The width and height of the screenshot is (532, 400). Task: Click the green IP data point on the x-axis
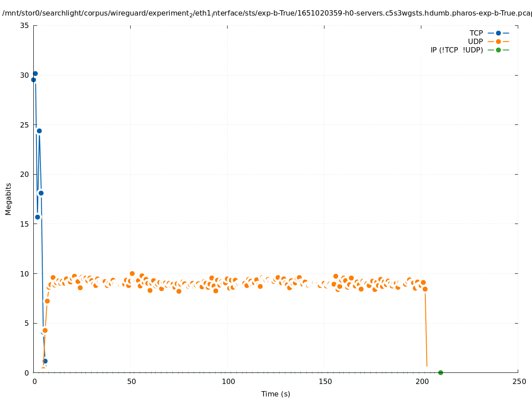pyautogui.click(x=440, y=372)
